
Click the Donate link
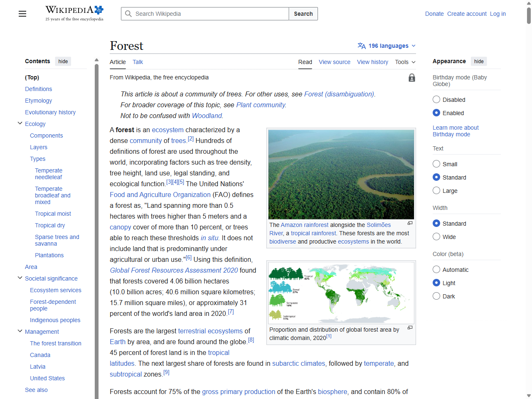pos(434,14)
